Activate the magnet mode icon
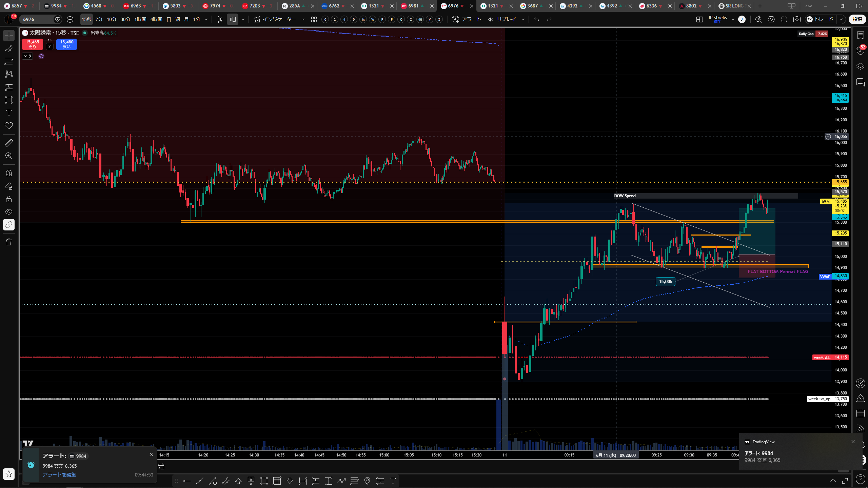Image resolution: width=868 pixels, height=488 pixels. [x=9, y=173]
